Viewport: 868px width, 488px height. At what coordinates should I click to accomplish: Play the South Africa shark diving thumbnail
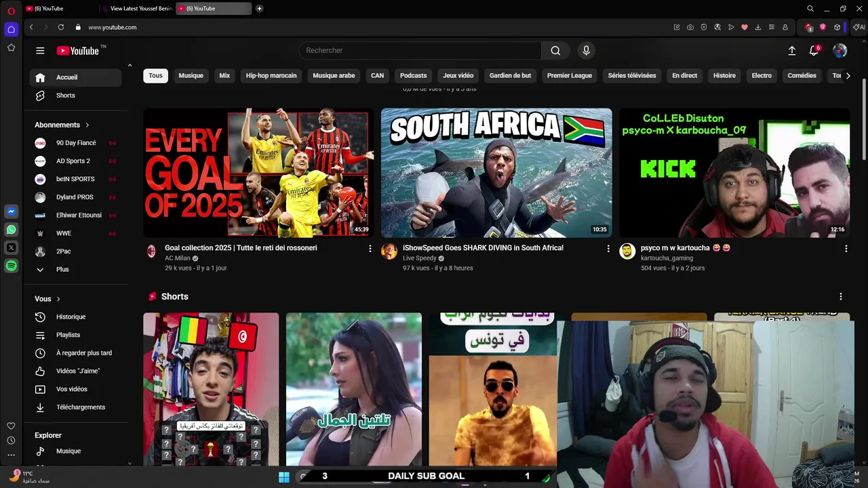point(496,173)
